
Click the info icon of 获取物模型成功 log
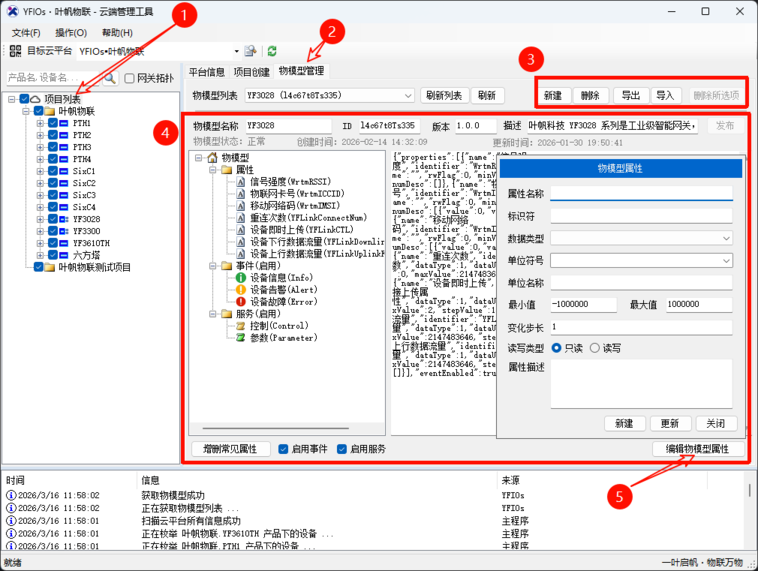[11, 495]
